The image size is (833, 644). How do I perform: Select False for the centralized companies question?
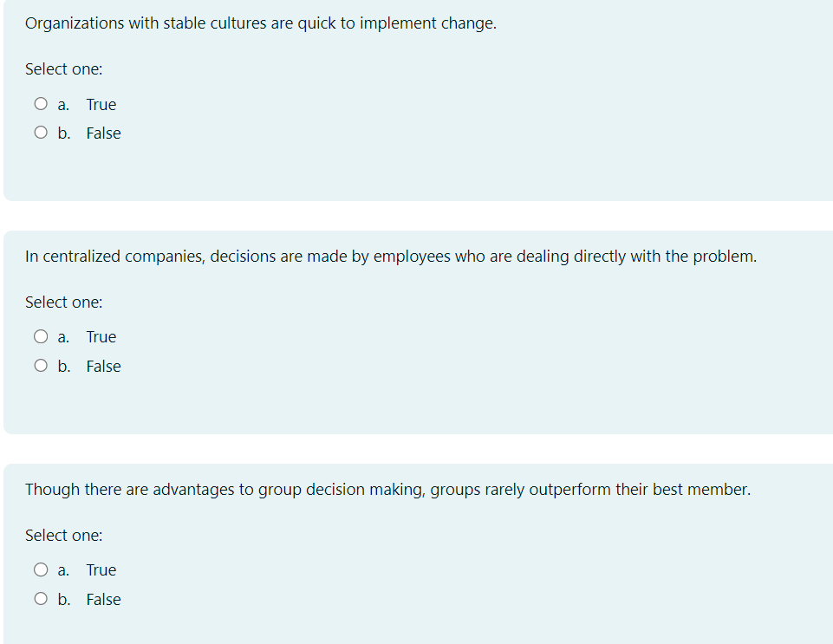tap(41, 365)
